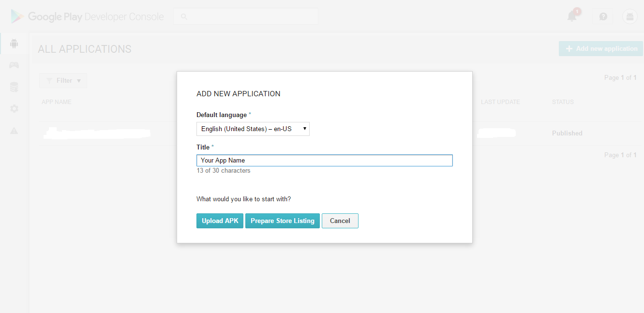Open the Alerts warning triangle icon
This screenshot has width=644, height=313.
pyautogui.click(x=14, y=131)
